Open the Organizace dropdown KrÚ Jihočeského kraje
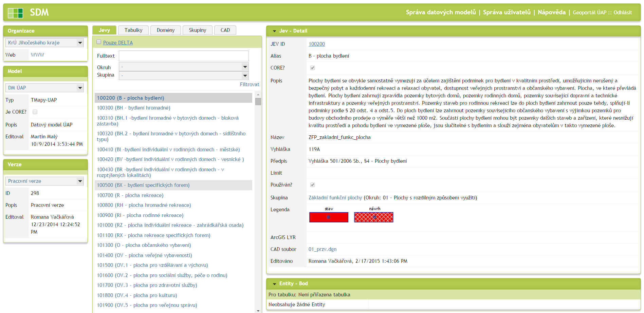Image resolution: width=644 pixels, height=313 pixels. 44,43
